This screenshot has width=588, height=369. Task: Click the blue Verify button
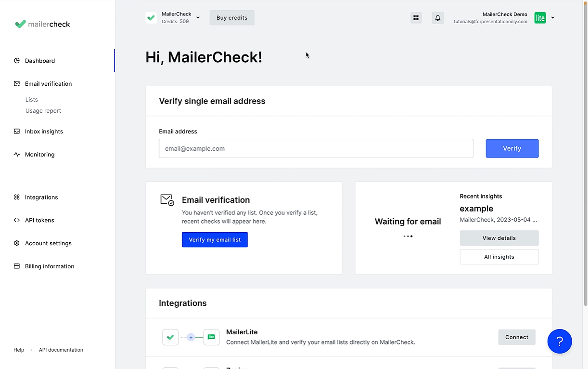pos(512,148)
